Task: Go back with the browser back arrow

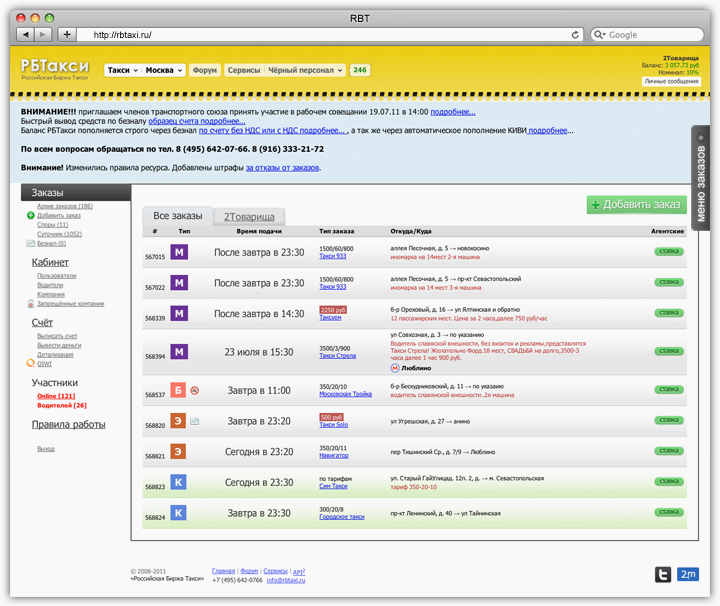Action: pyautogui.click(x=25, y=34)
